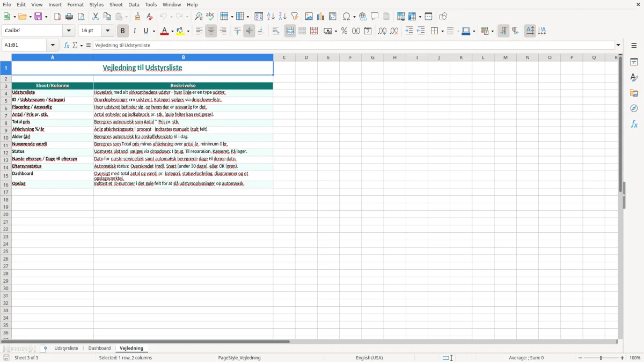Format cell as date

[368, 31]
